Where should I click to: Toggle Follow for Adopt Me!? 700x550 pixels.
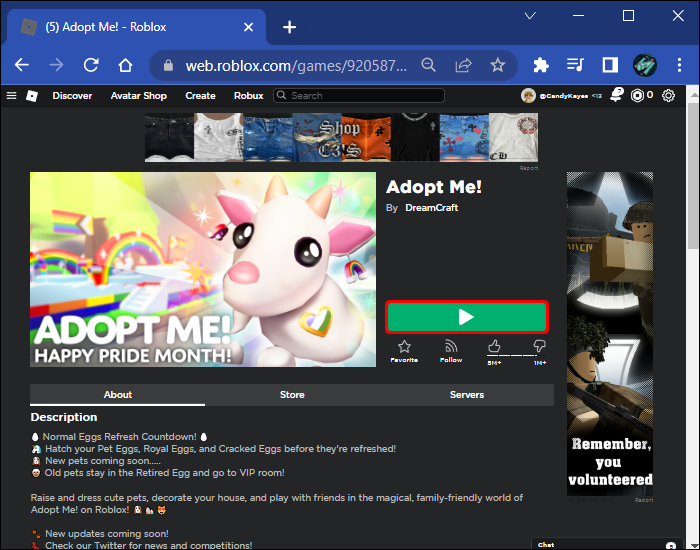coord(451,347)
